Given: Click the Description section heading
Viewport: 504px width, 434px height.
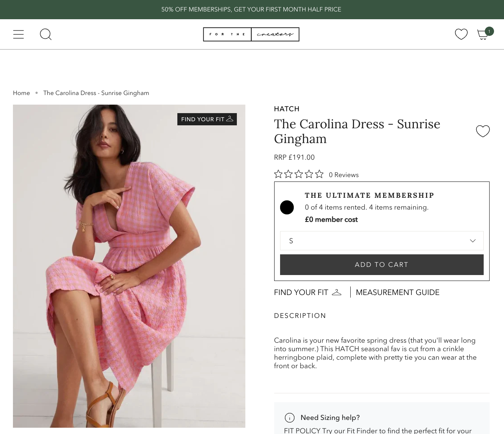Looking at the screenshot, I should (300, 316).
